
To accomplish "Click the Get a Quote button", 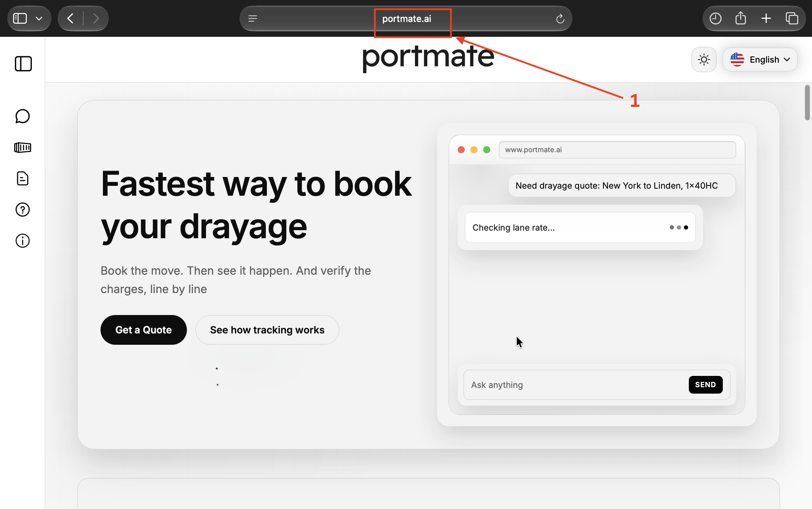I will click(143, 330).
